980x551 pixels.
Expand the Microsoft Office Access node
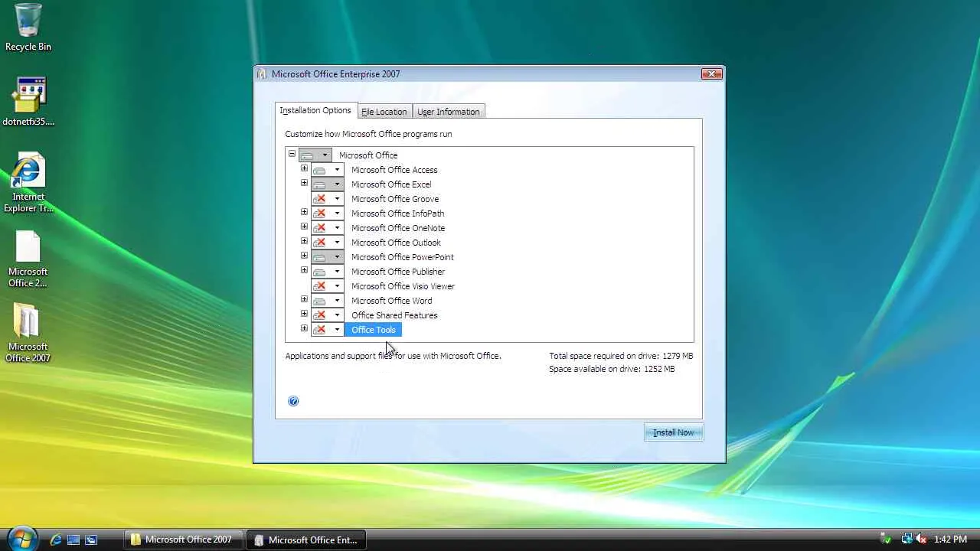click(304, 168)
